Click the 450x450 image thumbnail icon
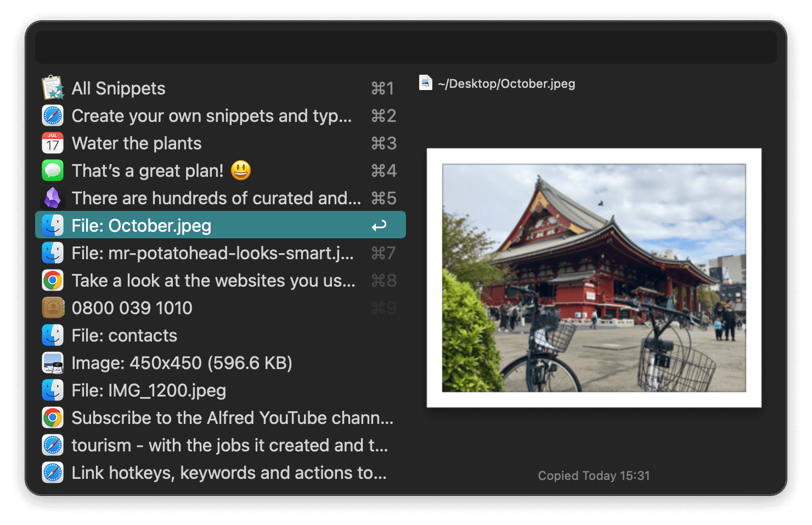Screen dimensions: 812x525 pos(53,362)
